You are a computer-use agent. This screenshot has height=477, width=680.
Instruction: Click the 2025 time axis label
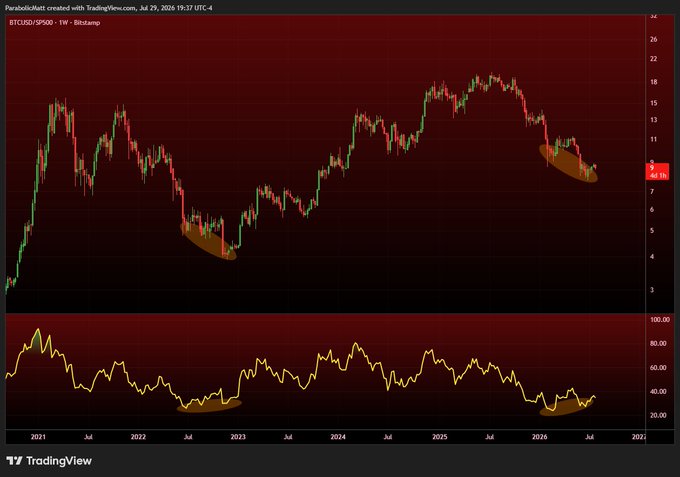point(440,437)
